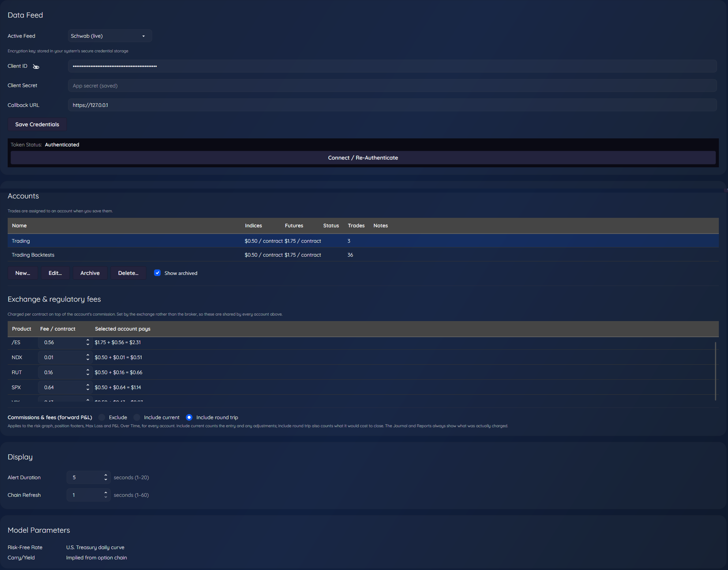Click 'Selected account pays' header
Screen dimensions: 728x570
click(123, 329)
